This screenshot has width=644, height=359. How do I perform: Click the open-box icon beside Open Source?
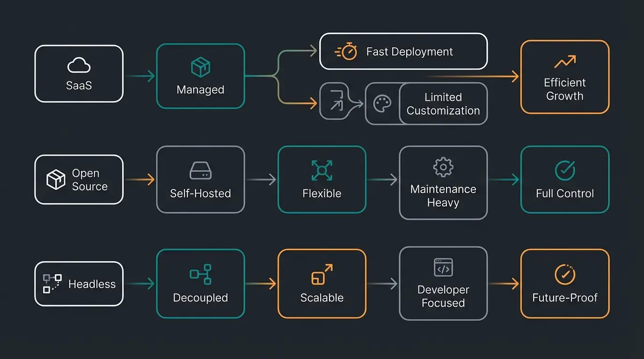(x=55, y=179)
